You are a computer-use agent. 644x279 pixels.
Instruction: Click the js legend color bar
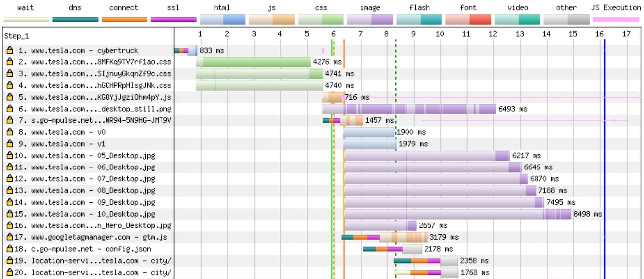(x=271, y=19)
